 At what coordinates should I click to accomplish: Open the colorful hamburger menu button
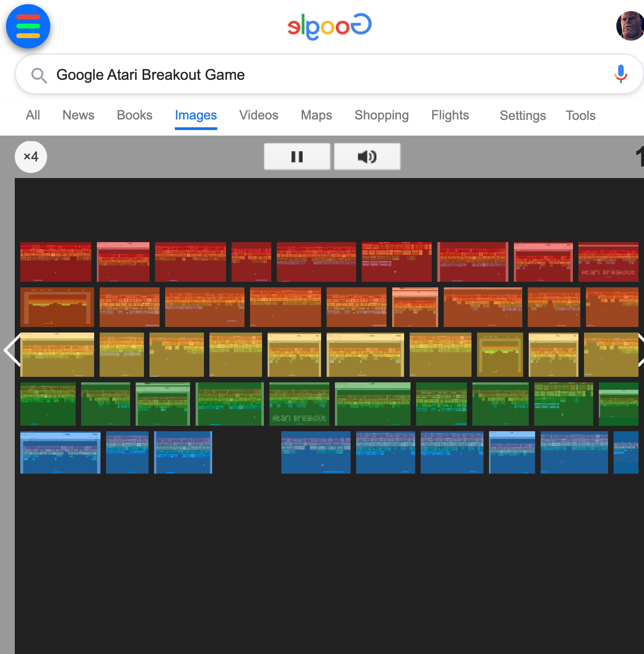click(x=28, y=26)
